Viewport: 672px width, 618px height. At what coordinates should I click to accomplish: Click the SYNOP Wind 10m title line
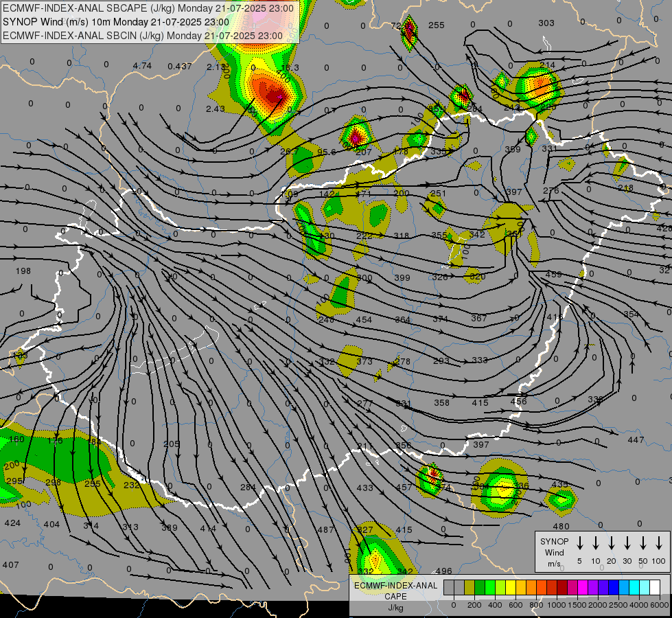coord(116,22)
